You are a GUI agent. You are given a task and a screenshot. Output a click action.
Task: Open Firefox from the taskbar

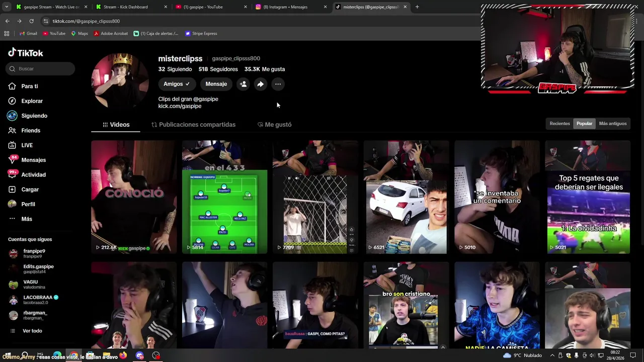[x=123, y=355]
